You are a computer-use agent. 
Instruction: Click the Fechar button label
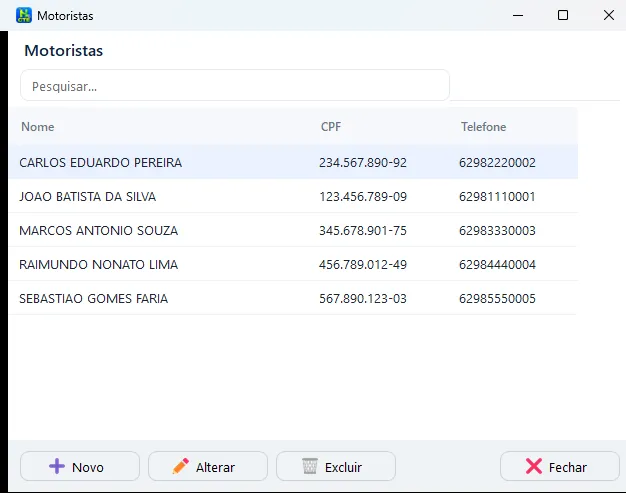pos(568,467)
